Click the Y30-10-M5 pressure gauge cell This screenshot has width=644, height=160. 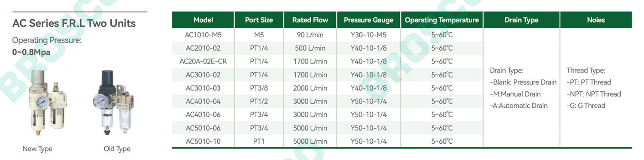(x=368, y=35)
